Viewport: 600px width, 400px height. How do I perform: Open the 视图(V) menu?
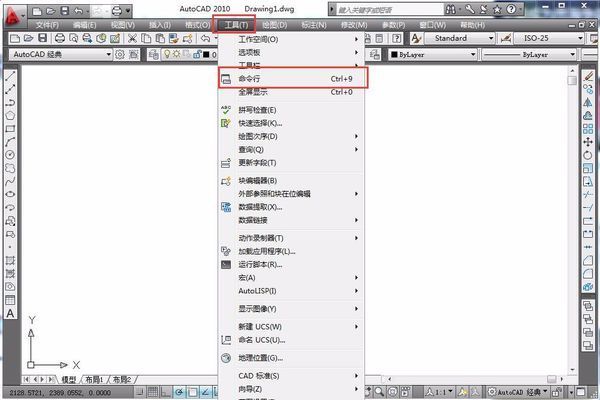point(122,25)
